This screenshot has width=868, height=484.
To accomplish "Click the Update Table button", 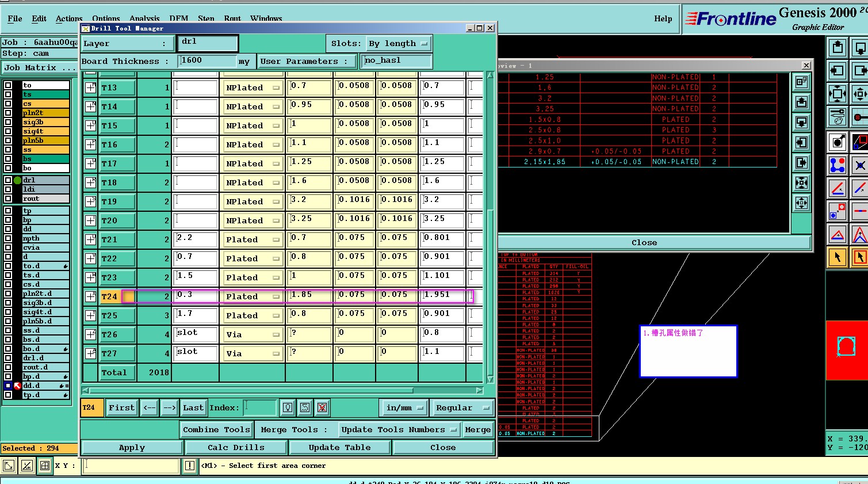I will coord(339,448).
